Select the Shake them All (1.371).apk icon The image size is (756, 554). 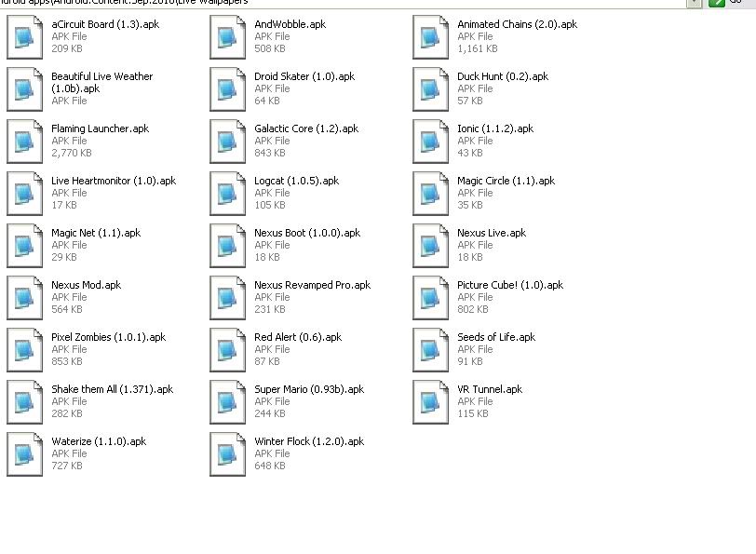(24, 401)
